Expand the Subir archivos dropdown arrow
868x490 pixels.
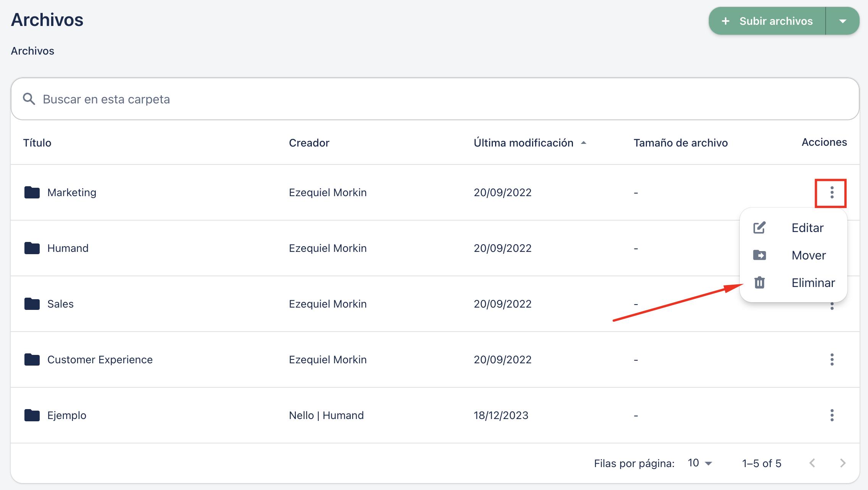click(x=843, y=21)
